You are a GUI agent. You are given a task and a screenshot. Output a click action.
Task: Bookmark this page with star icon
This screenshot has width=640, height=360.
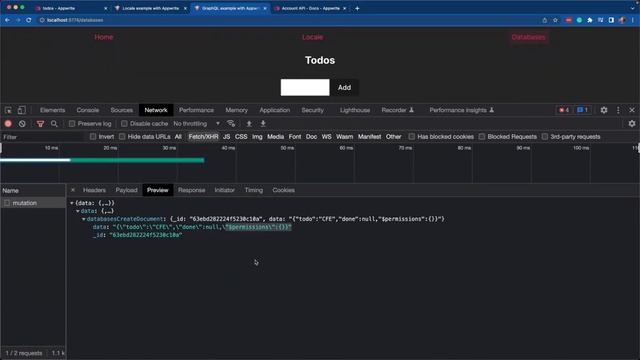coord(555,20)
